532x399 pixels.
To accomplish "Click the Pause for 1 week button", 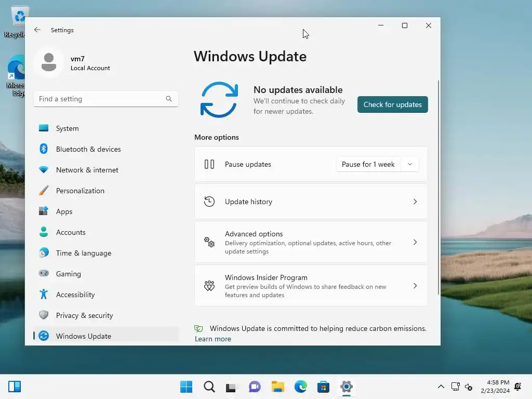I will tap(368, 164).
